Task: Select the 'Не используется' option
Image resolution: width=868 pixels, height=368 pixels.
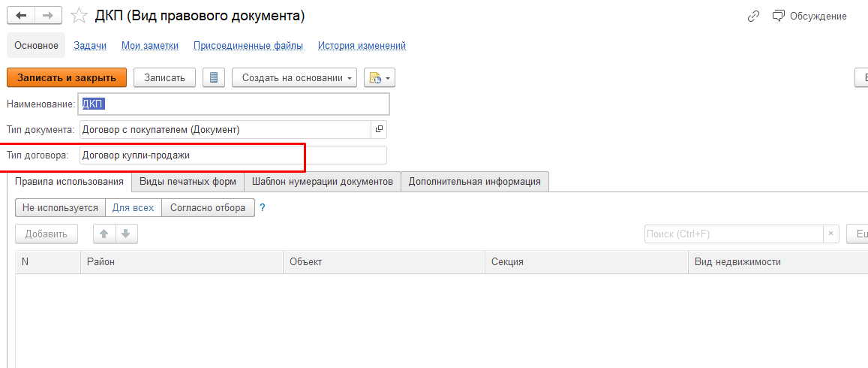Action: (60, 207)
